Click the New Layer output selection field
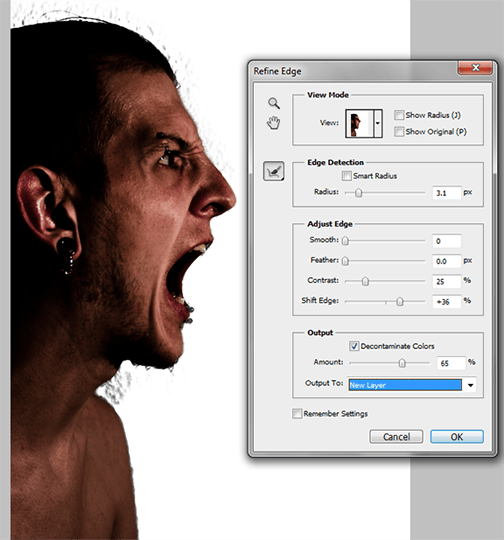The width and height of the screenshot is (504, 540). (x=405, y=385)
